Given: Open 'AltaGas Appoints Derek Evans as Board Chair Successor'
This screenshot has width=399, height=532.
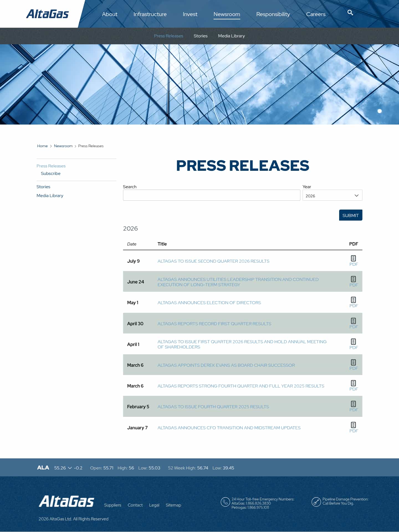Looking at the screenshot, I should pos(226,365).
